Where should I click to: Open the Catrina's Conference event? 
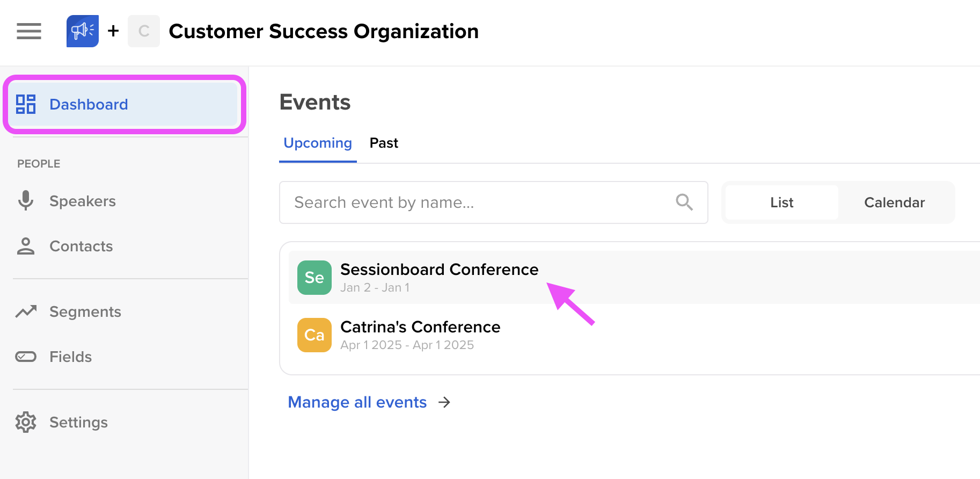point(420,327)
